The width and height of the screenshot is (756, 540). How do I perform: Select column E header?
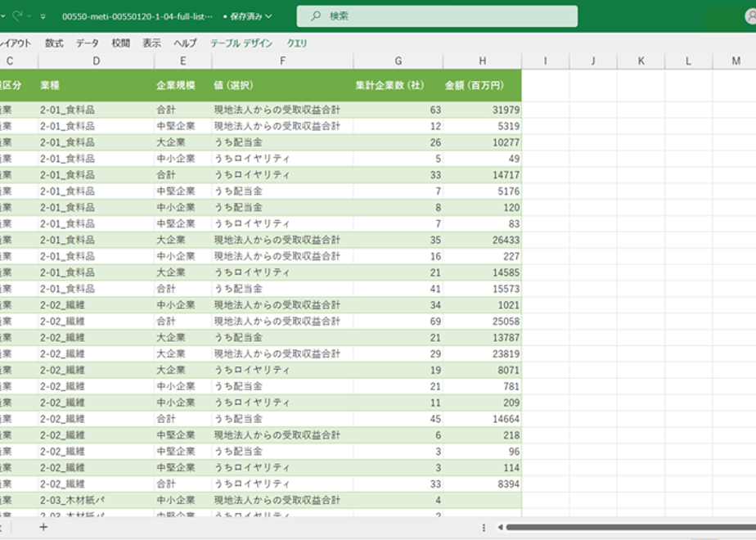(182, 61)
